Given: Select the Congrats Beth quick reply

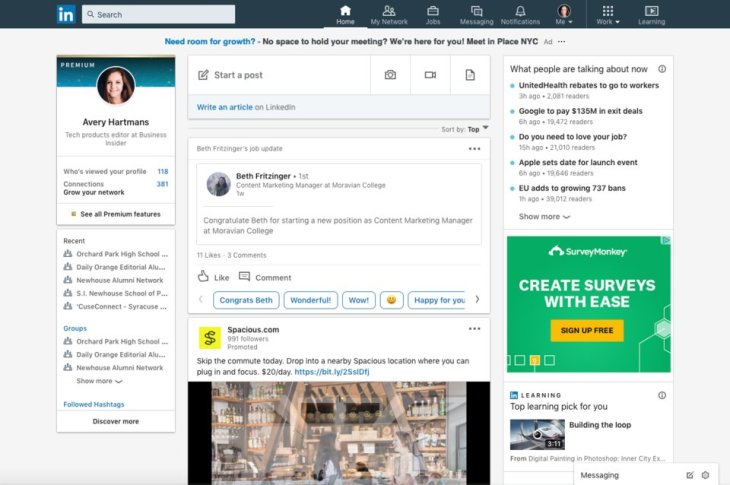Looking at the screenshot, I should 245,300.
